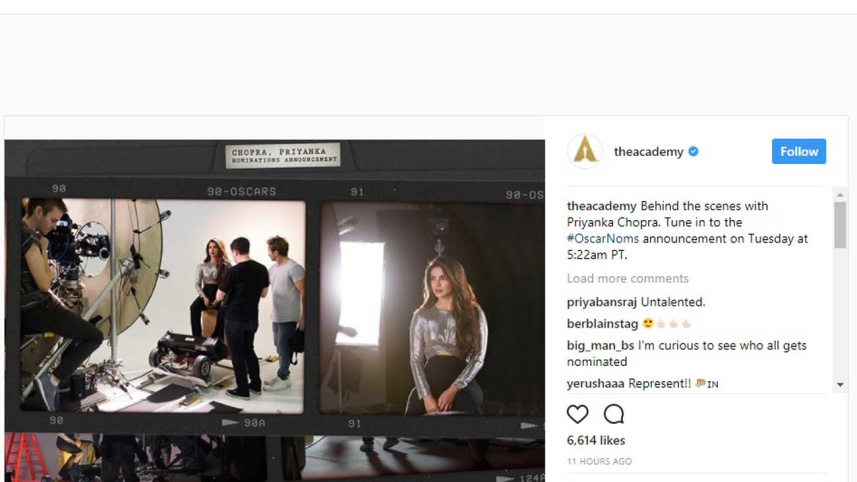Like the post with the heart icon
The height and width of the screenshot is (482, 857).
pos(578,414)
